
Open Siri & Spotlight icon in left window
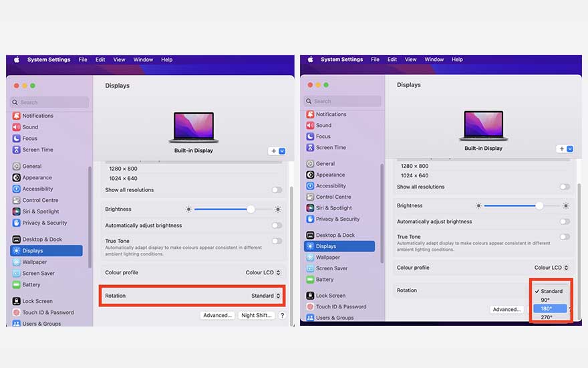pyautogui.click(x=17, y=211)
